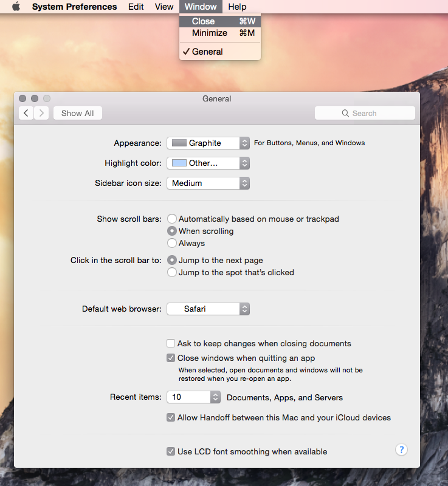The image size is (448, 486).
Task: Open the System Preferences menu
Action: tap(74, 7)
